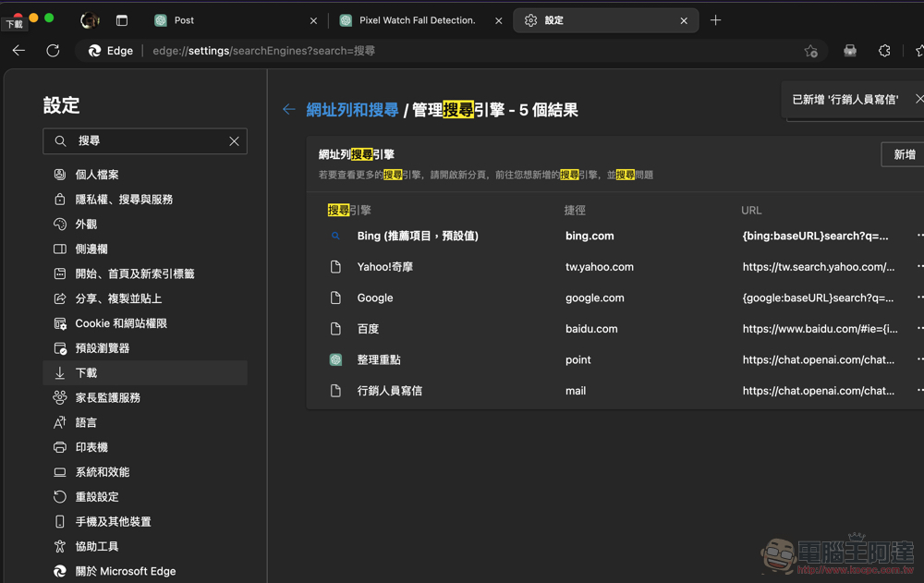Open more options for 百度 row
Screen dimensions: 924x583
point(919,328)
